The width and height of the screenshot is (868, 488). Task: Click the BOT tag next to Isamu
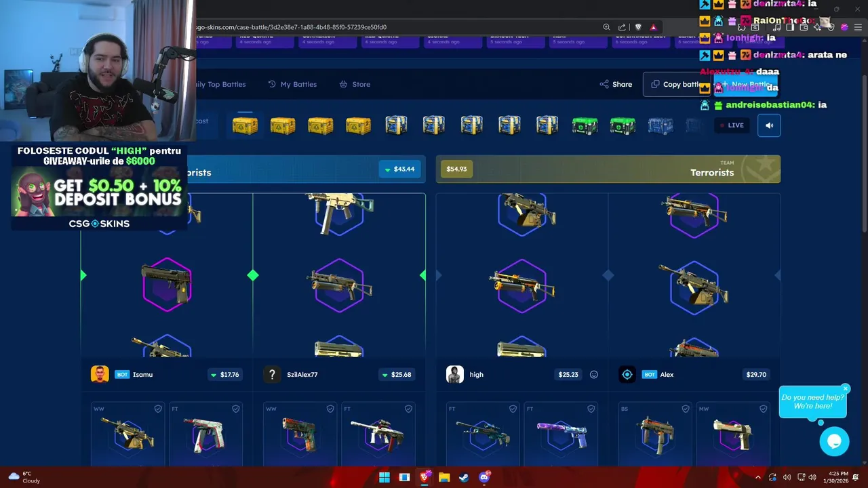(x=122, y=374)
